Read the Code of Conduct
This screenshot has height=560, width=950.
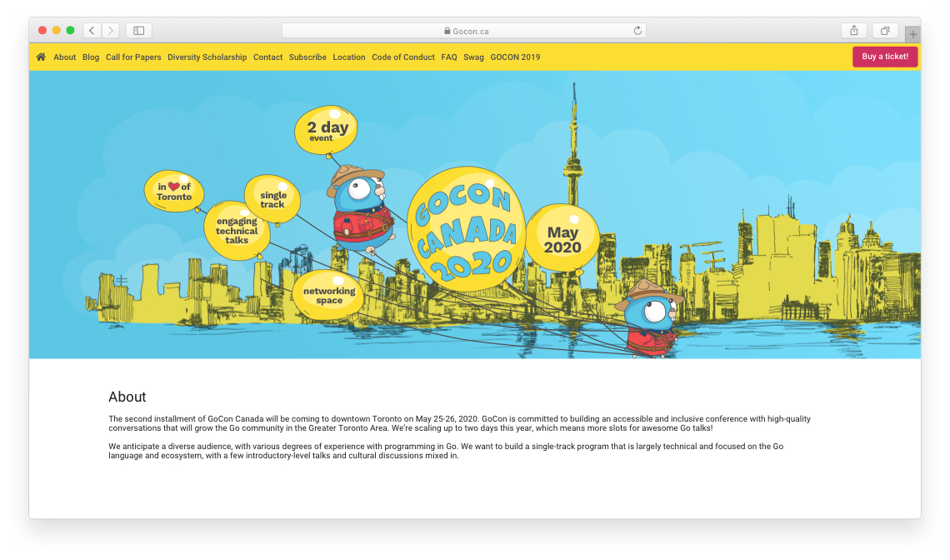click(x=402, y=57)
